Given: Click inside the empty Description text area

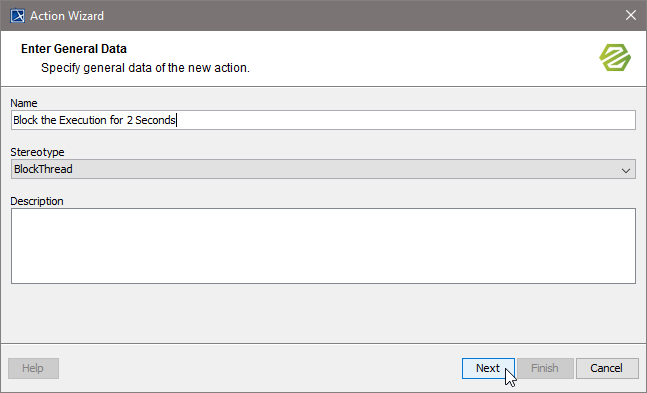Looking at the screenshot, I should coord(323,246).
